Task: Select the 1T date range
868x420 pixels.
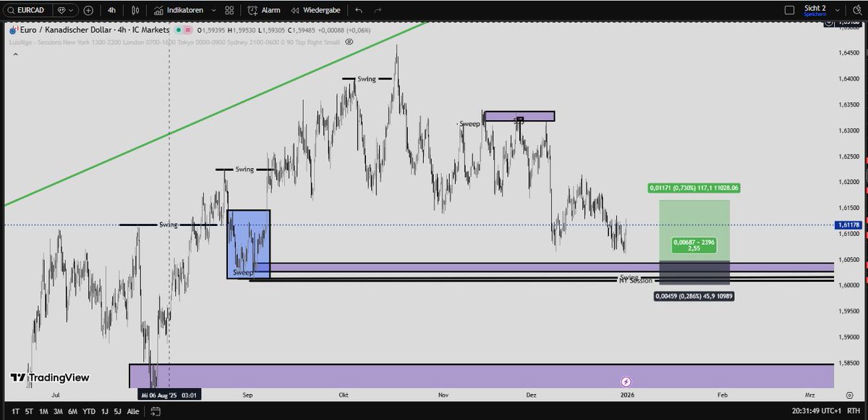Action: coord(17,411)
